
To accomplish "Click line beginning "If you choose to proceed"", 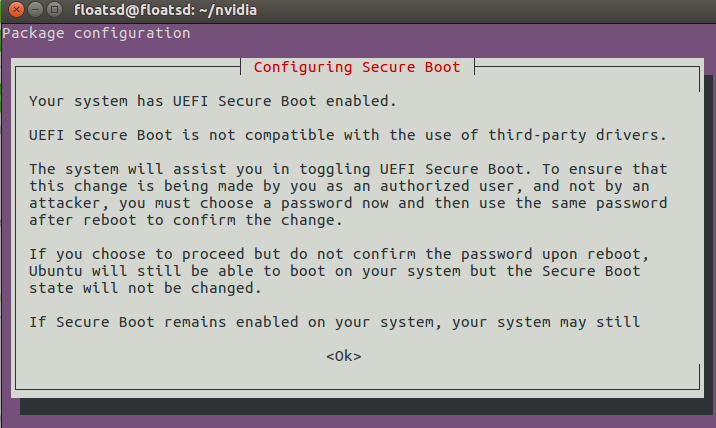I will pos(339,254).
